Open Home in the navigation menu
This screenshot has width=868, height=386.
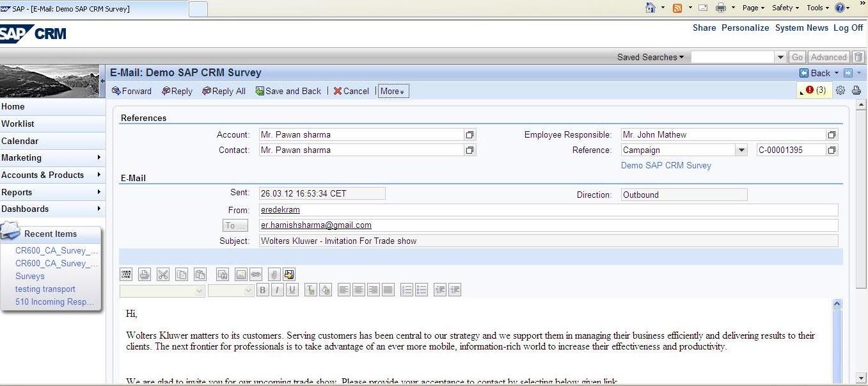[x=52, y=107]
